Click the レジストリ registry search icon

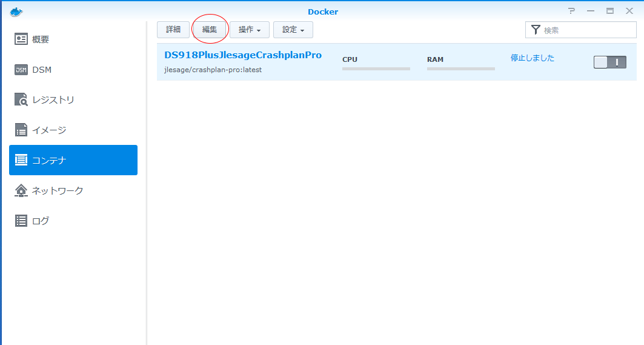(21, 99)
